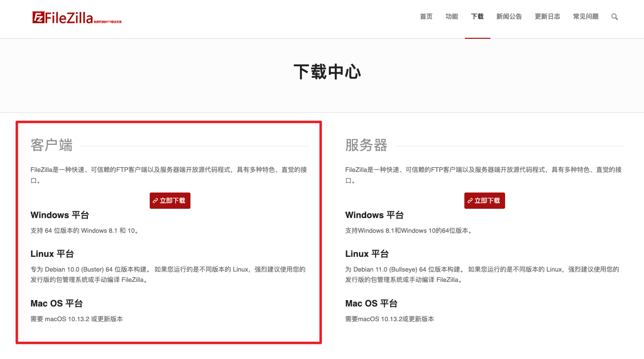The height and width of the screenshot is (359, 644).
Task: Click the 首页 navigation item
Action: click(x=426, y=16)
